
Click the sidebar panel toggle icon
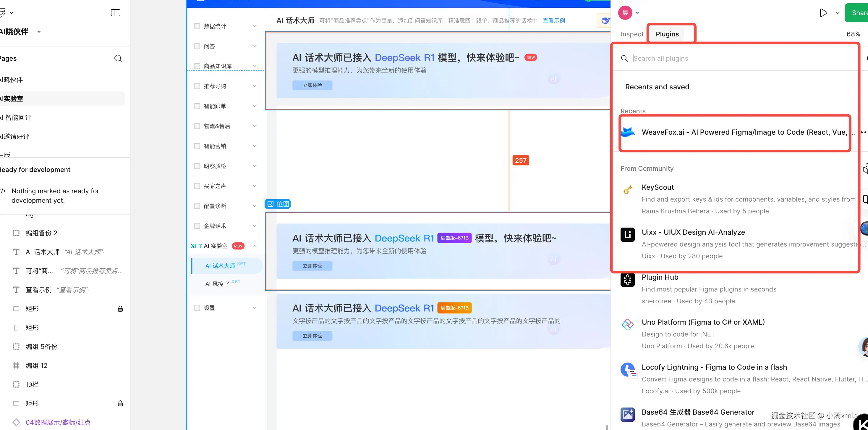coord(115,13)
